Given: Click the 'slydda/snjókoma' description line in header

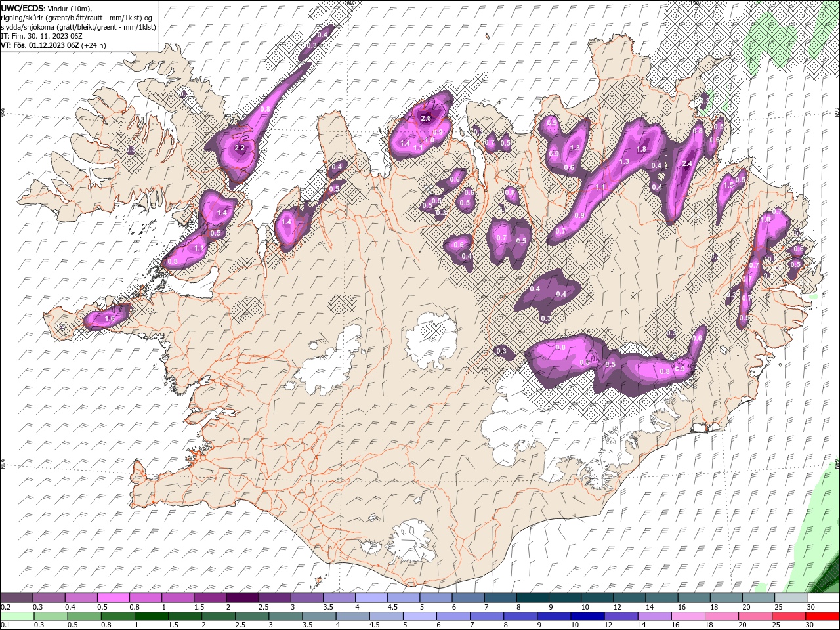Looking at the screenshot, I should pos(78,27).
